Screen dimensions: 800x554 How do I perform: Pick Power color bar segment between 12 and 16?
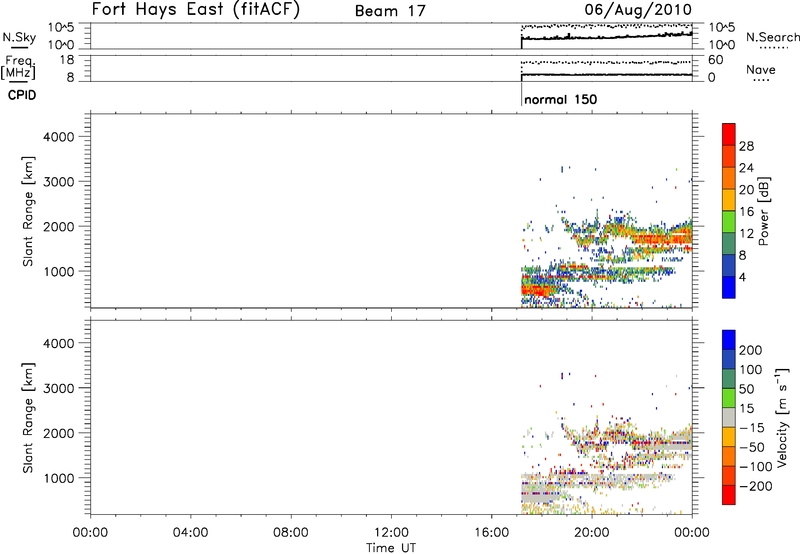(x=729, y=221)
